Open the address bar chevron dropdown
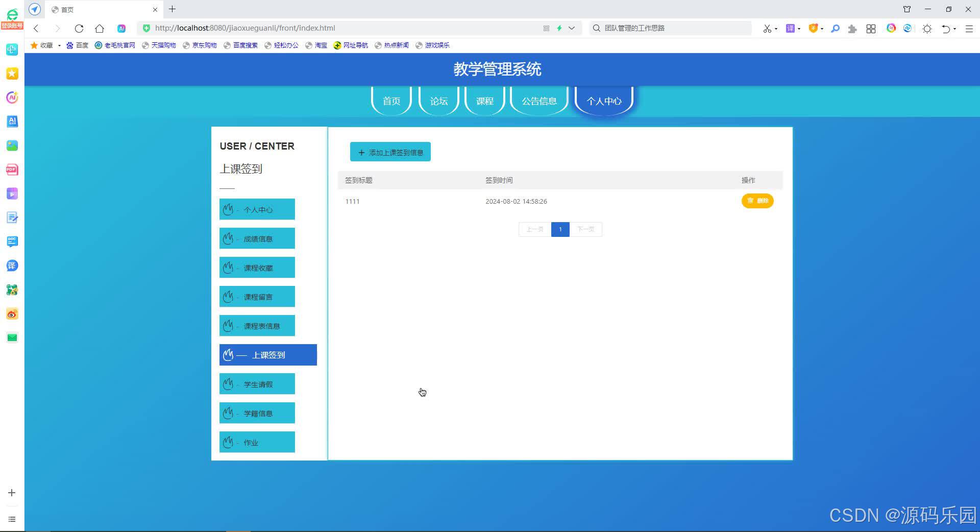This screenshot has width=980, height=532. pos(572,28)
